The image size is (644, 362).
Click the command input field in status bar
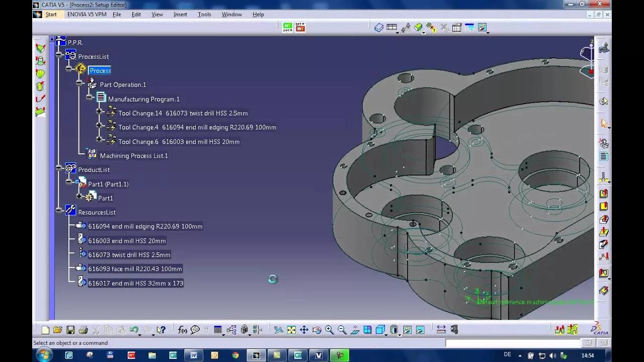513,343
